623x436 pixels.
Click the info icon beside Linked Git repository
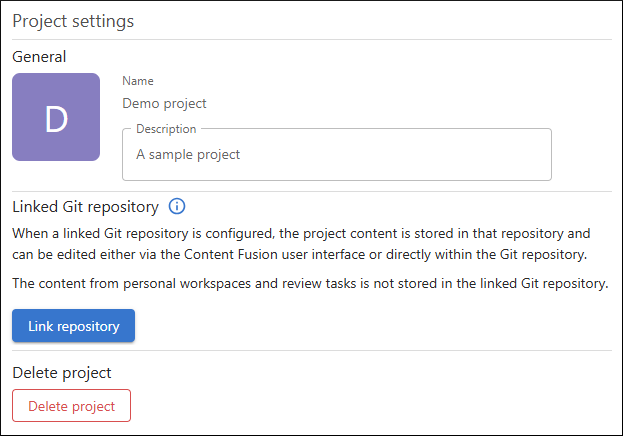(177, 207)
